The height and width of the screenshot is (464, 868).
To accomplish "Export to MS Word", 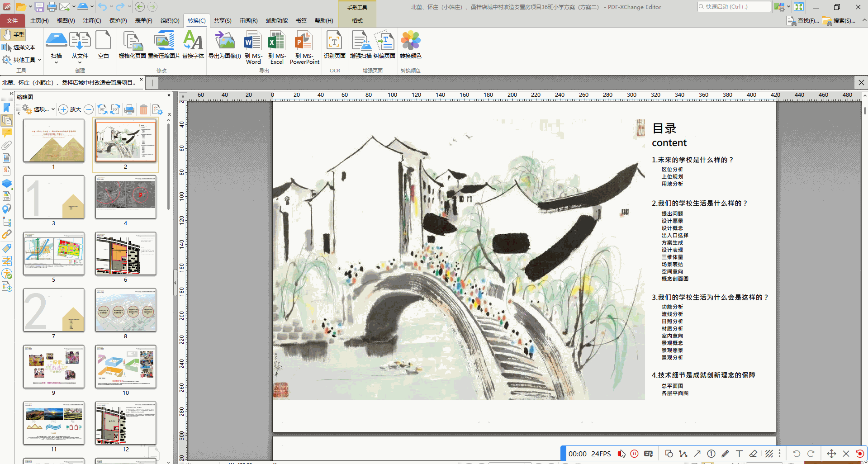I will pyautogui.click(x=253, y=47).
